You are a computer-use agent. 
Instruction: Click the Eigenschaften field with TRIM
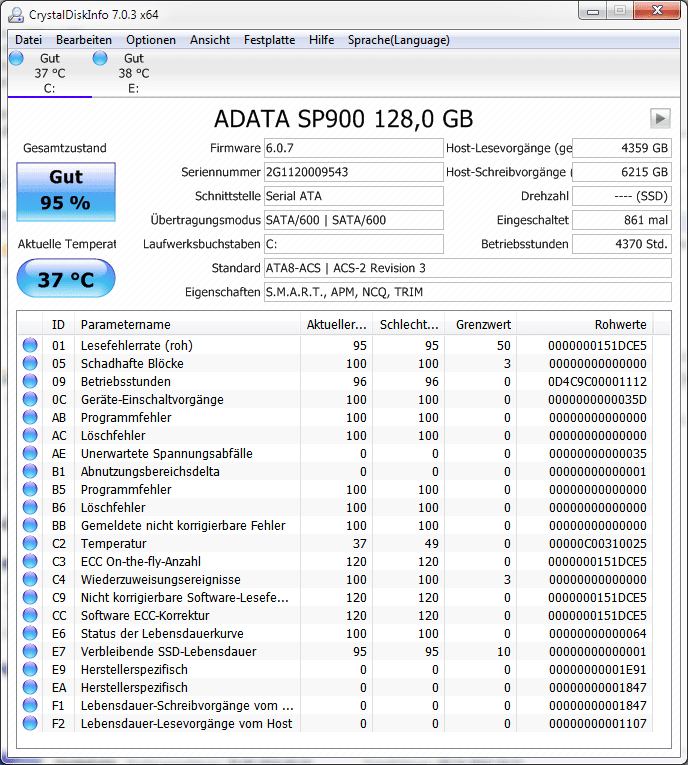(467, 292)
